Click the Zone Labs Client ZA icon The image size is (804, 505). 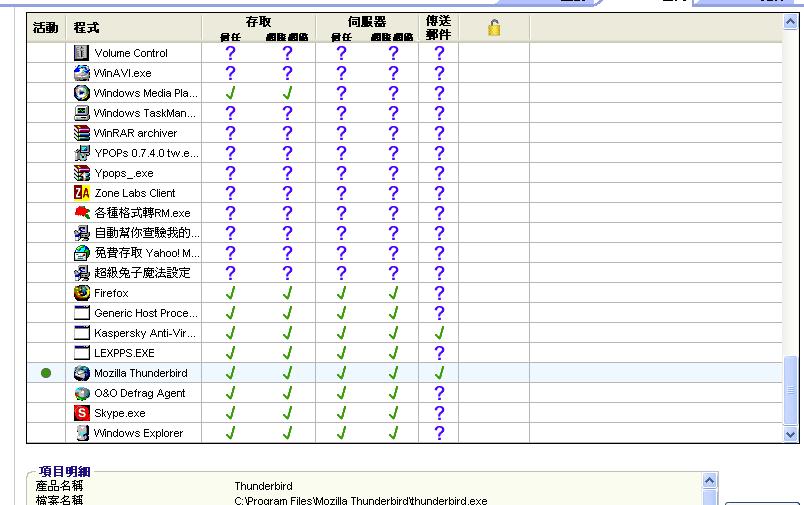tap(82, 193)
